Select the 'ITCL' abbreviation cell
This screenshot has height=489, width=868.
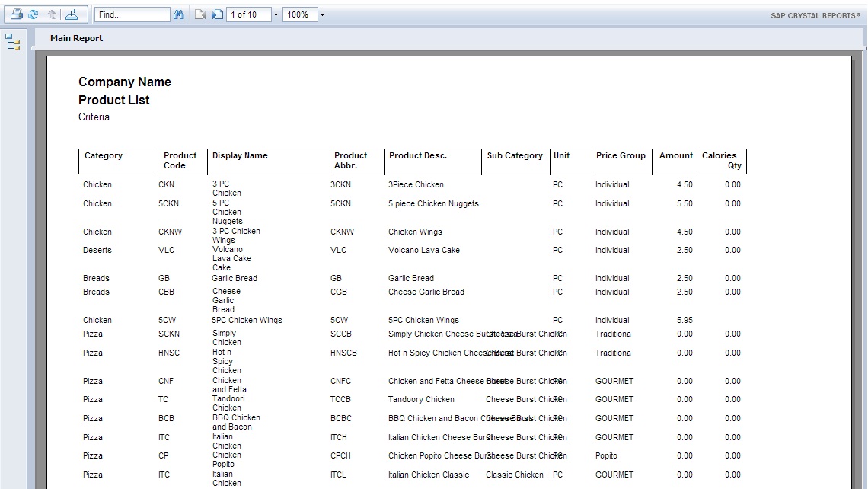(338, 475)
